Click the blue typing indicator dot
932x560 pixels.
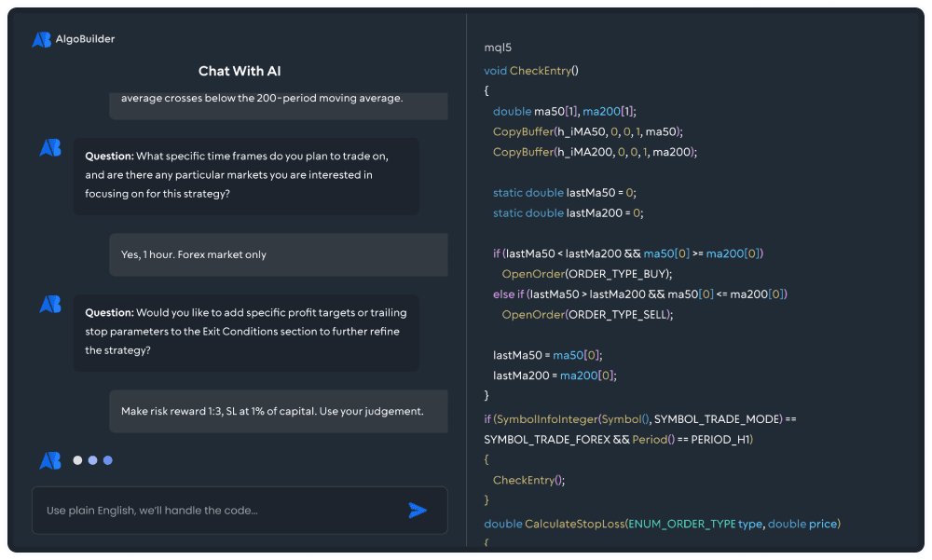point(107,459)
